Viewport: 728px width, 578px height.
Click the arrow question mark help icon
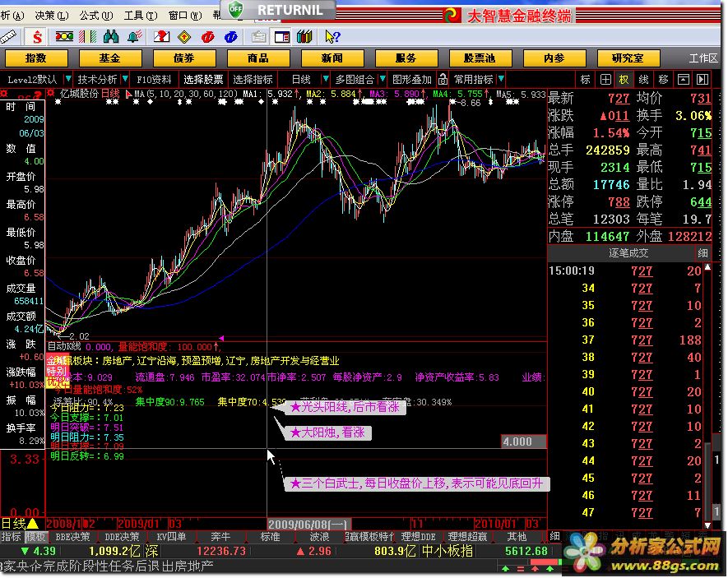(332, 36)
